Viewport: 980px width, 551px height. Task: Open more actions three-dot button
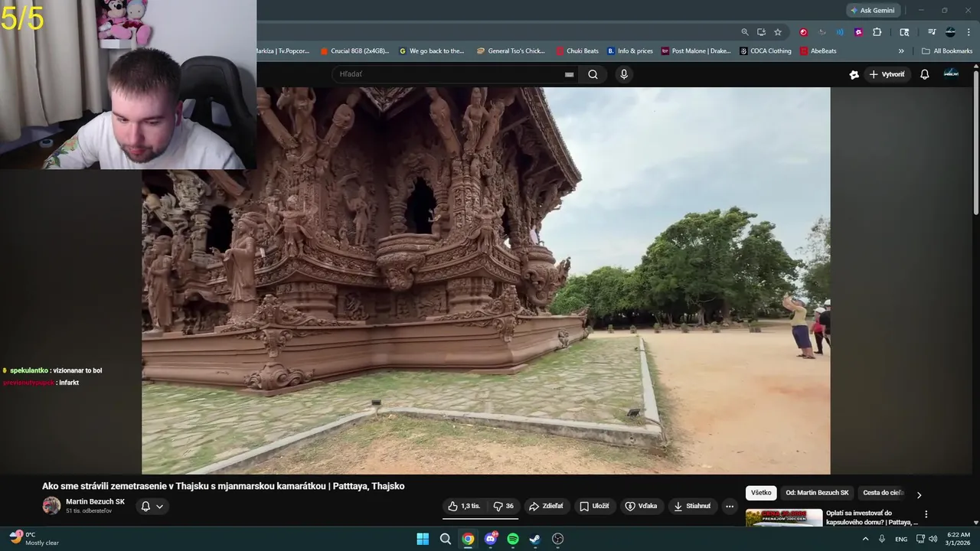coord(730,506)
